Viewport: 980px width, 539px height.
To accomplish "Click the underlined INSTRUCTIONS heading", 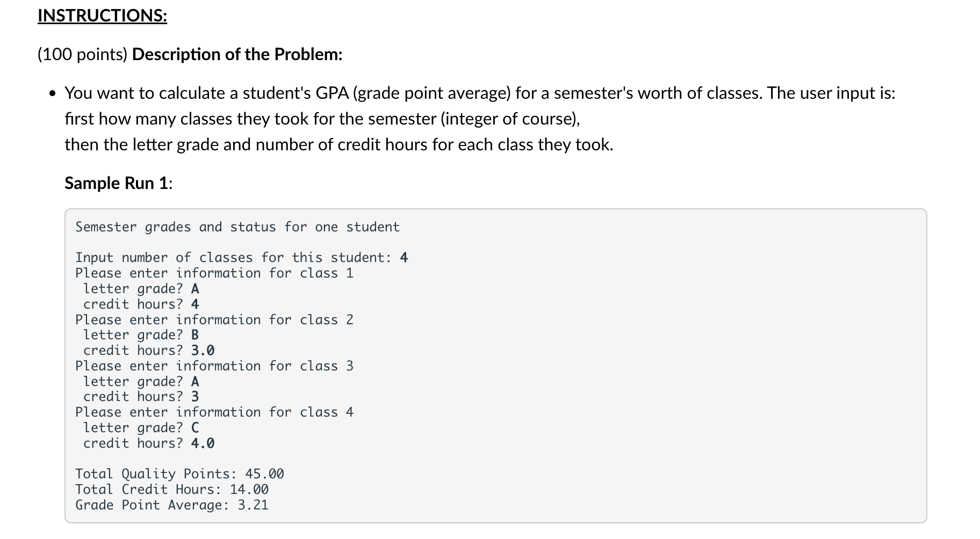I will pos(102,16).
